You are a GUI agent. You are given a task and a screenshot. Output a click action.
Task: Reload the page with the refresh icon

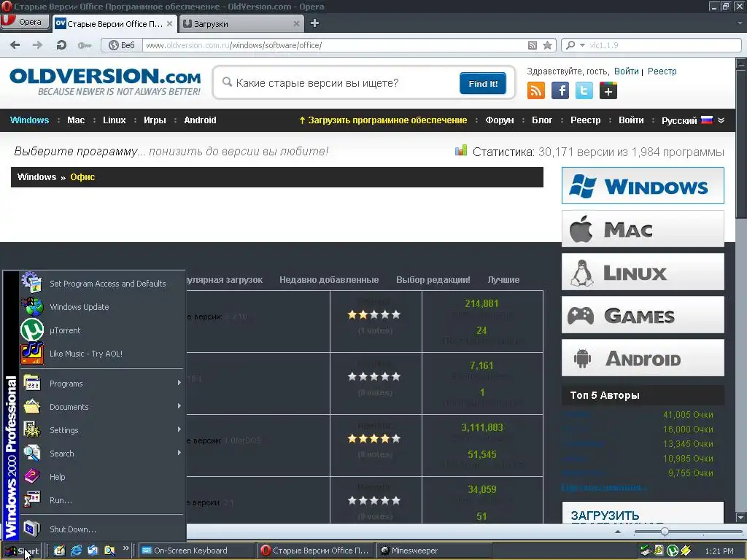(61, 45)
